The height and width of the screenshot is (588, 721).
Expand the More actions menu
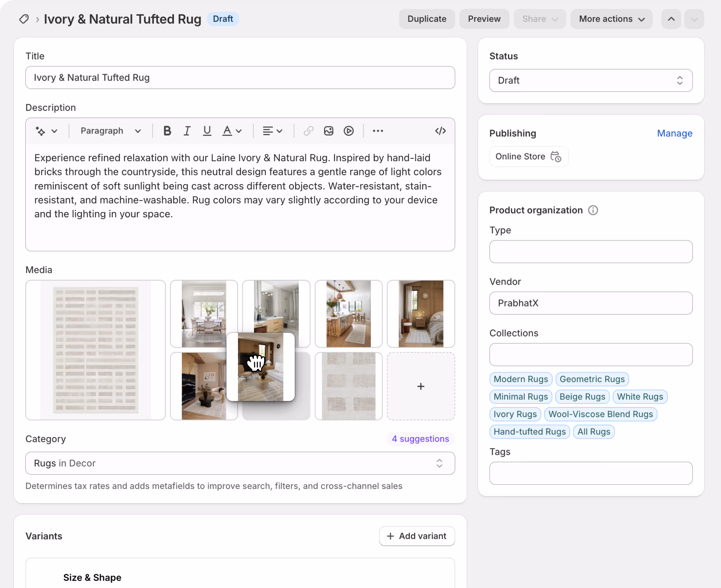612,19
